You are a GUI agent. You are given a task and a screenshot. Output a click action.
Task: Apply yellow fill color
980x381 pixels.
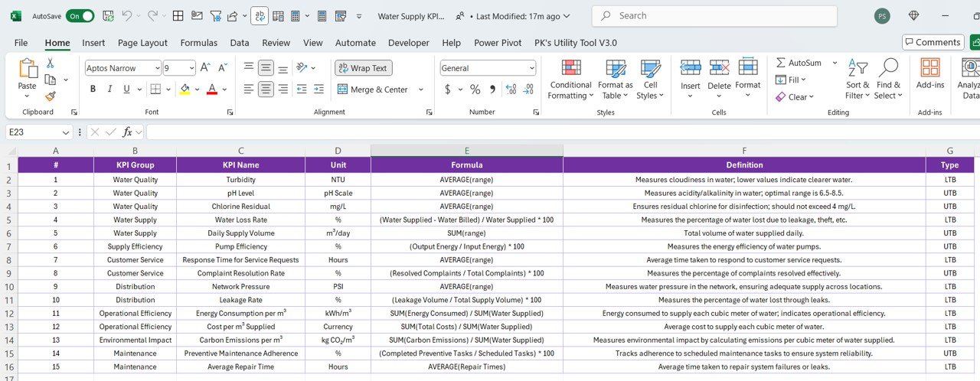(x=185, y=90)
